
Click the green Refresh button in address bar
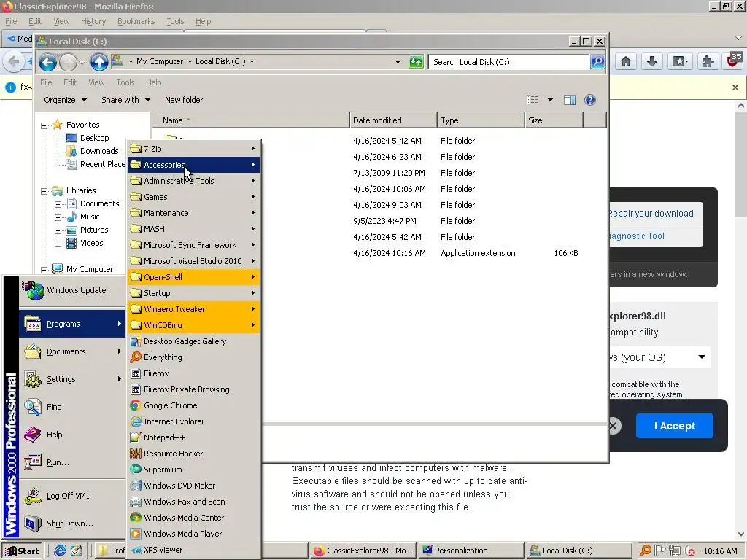[x=416, y=62]
